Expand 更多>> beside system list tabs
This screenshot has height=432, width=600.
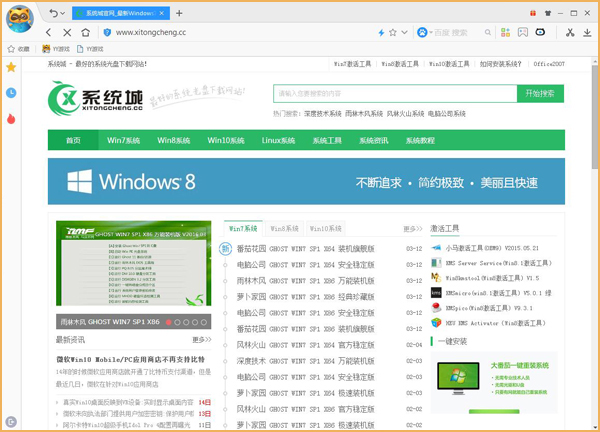point(413,229)
